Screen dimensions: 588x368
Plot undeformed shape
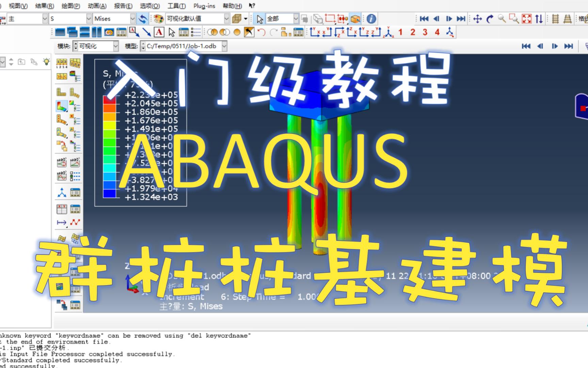click(x=61, y=92)
